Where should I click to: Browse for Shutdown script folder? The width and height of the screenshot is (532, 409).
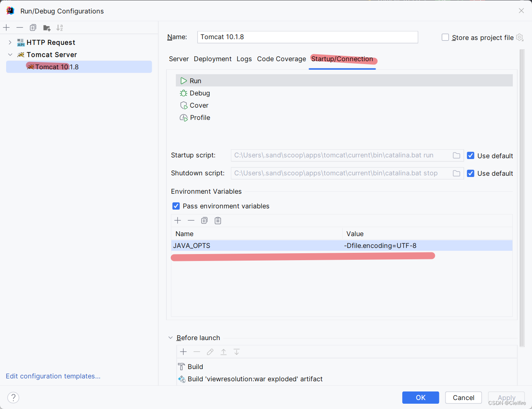pos(457,173)
